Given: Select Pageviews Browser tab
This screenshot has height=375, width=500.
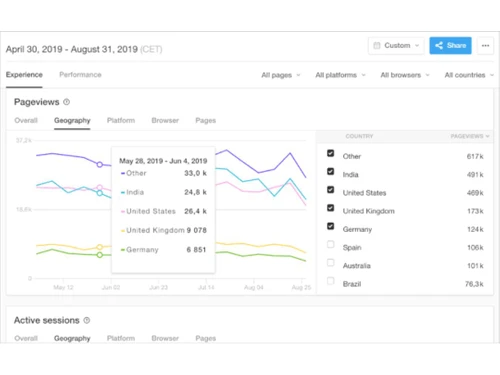Looking at the screenshot, I should (165, 120).
